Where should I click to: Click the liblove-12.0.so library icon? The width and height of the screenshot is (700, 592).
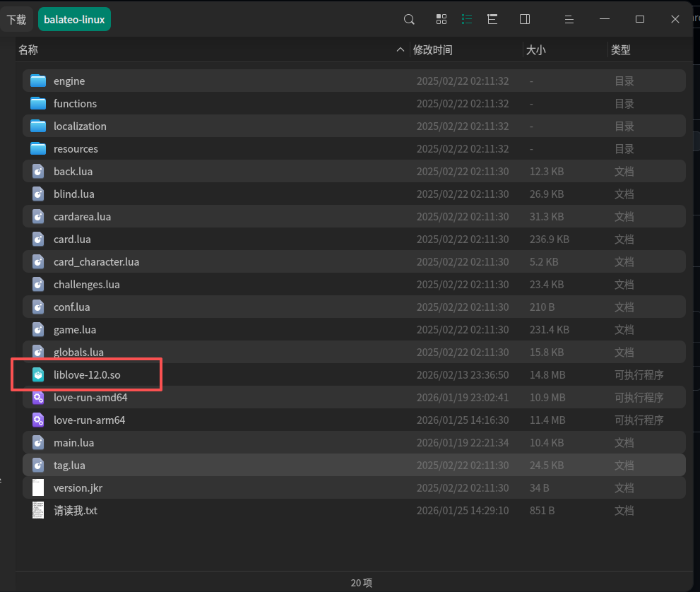38,375
